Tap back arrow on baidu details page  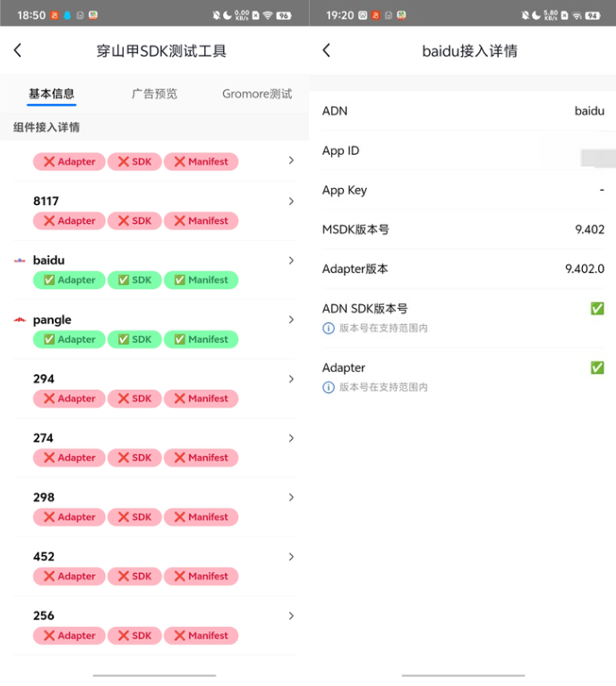click(x=326, y=51)
